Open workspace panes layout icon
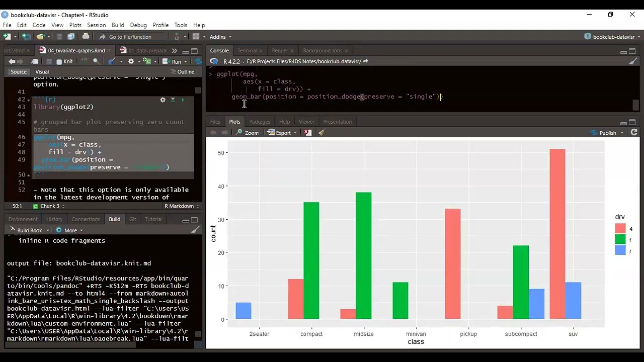Viewport: 644px width, 362px height. pos(196,37)
